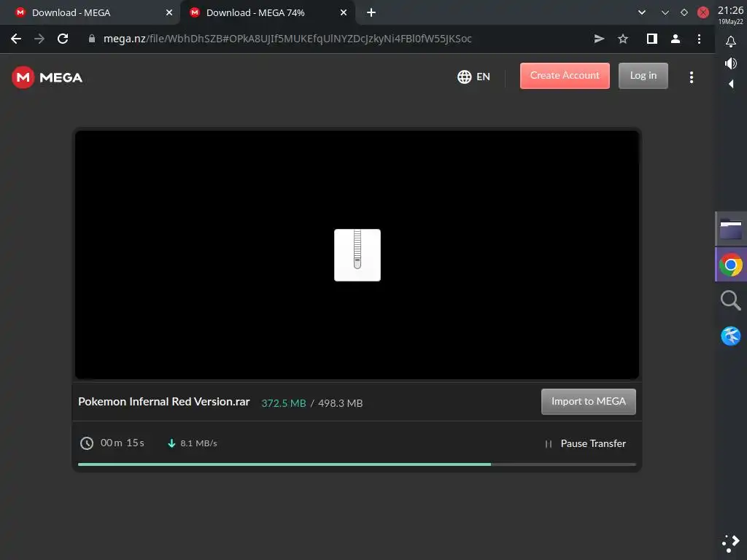Image resolution: width=747 pixels, height=560 pixels.
Task: Click the Log in button
Action: pos(643,76)
